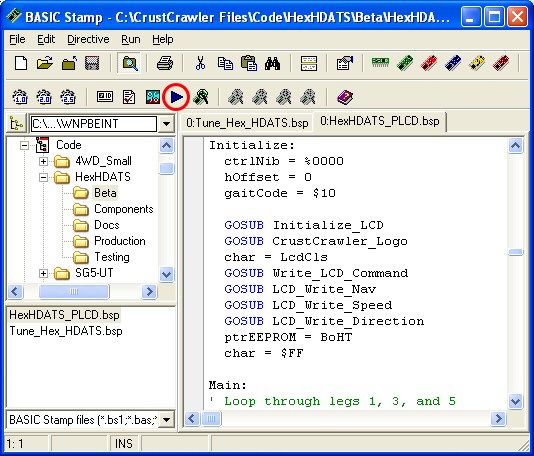Click folder tree horizontal scroll thumb
Image resolution: width=534 pixels, height=456 pixels.
(x=74, y=292)
